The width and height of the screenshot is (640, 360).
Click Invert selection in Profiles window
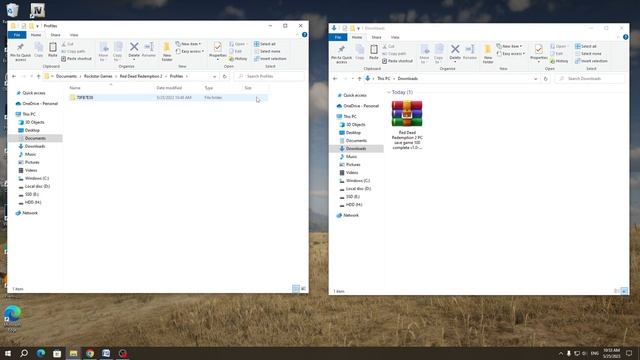(x=270, y=59)
